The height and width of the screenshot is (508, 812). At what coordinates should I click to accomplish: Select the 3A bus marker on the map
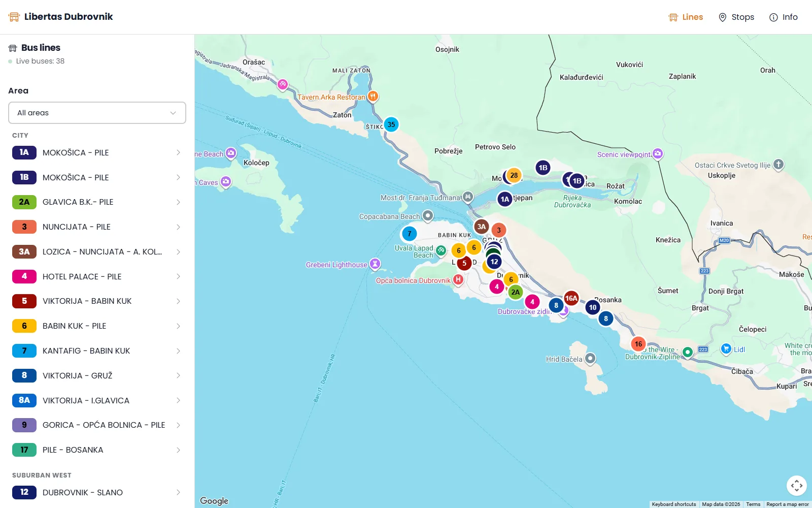coord(482,227)
